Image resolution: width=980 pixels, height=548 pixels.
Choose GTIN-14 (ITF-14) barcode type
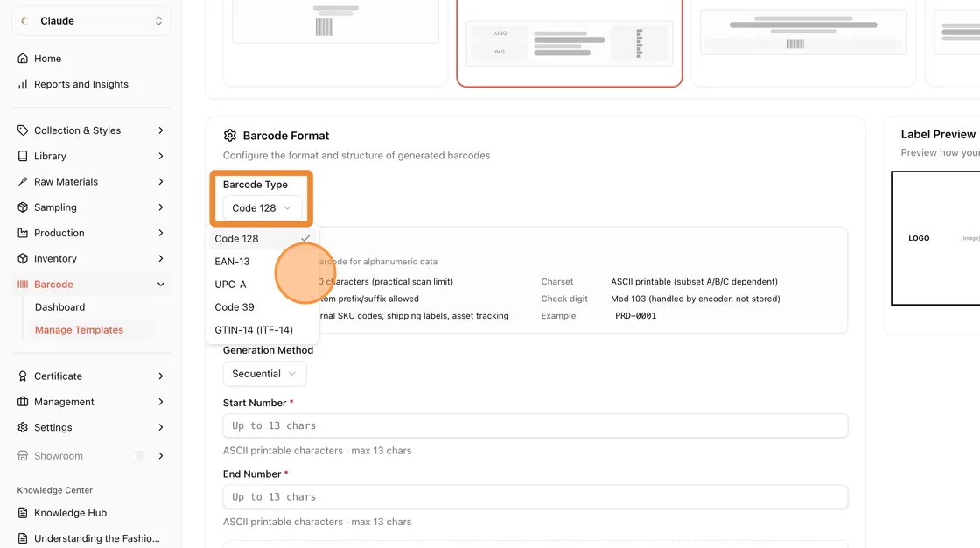(262, 330)
